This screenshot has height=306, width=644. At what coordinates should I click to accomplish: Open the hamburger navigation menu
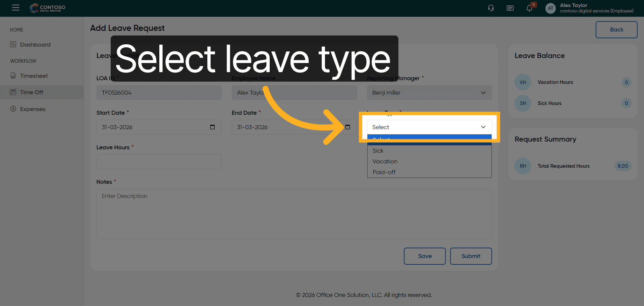[15, 8]
